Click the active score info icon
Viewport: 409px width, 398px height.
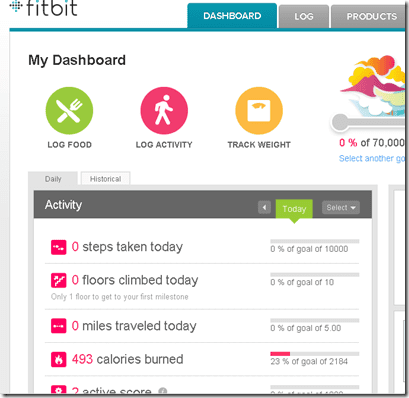[x=163, y=390]
